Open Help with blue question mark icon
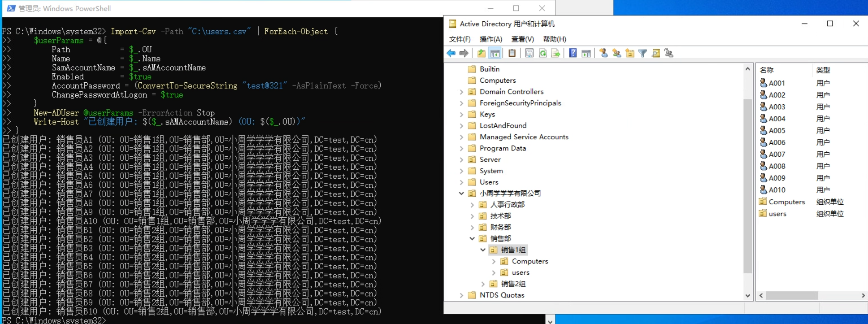868x324 pixels. [573, 53]
